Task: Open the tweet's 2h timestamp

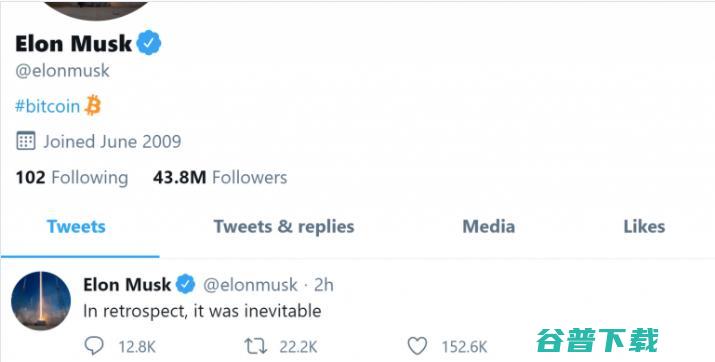Action: click(324, 285)
